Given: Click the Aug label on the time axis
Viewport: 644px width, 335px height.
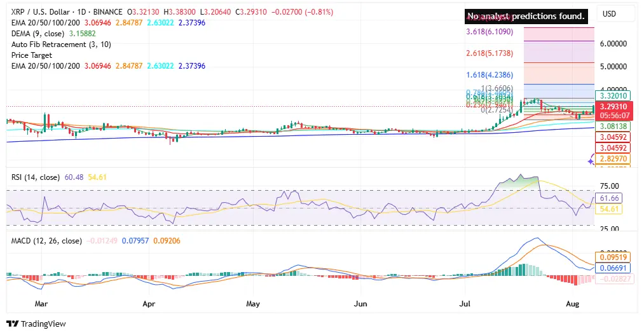Looking at the screenshot, I should [573, 304].
